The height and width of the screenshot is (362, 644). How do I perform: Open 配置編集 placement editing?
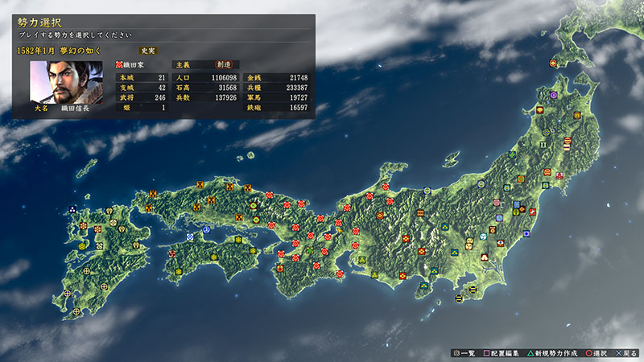tap(504, 352)
